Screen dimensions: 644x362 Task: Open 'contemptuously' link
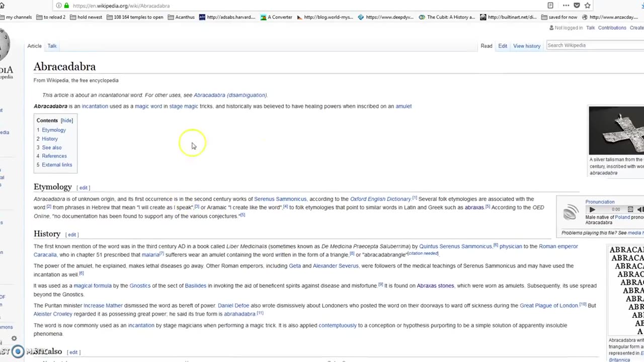338,325
